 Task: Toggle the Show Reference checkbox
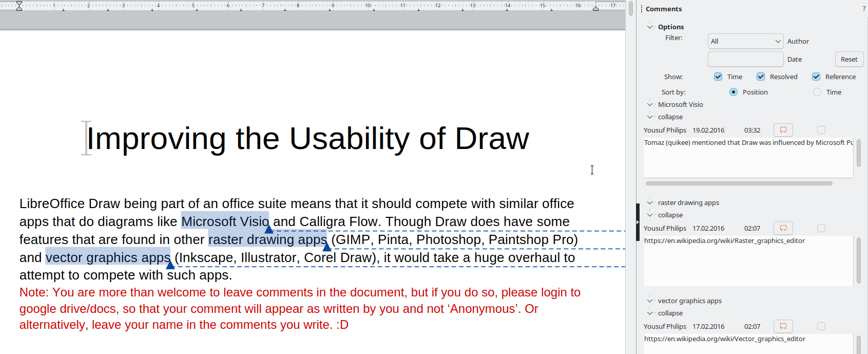pyautogui.click(x=816, y=77)
